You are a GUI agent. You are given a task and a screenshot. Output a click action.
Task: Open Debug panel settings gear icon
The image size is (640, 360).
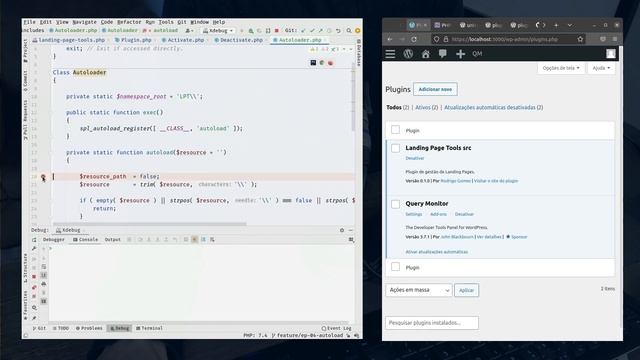tap(342, 230)
